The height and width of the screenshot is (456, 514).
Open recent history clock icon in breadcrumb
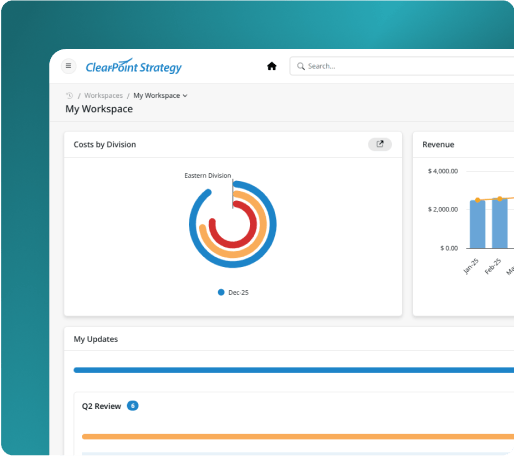[x=69, y=96]
